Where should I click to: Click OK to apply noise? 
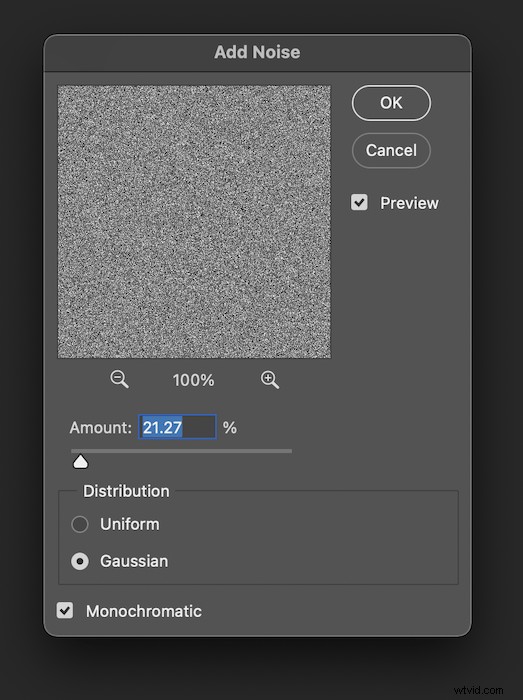click(391, 103)
